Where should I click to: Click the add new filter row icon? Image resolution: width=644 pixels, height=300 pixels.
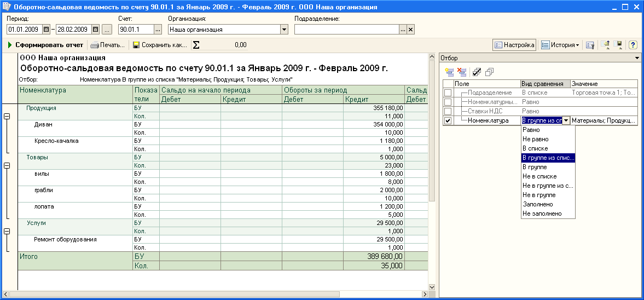point(450,72)
